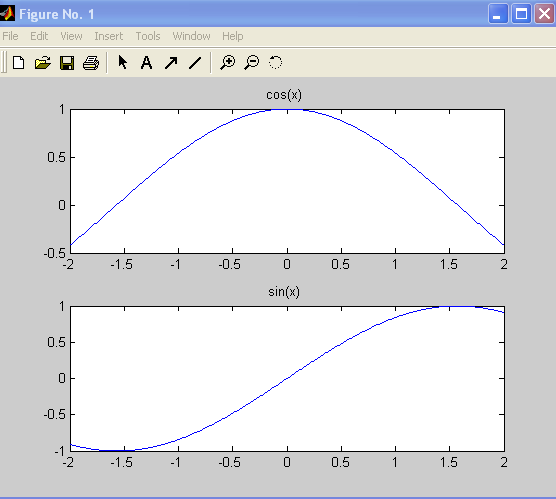Viewport: 556px width, 499px height.
Task: Close the Figure No. 1 window
Action: [544, 14]
